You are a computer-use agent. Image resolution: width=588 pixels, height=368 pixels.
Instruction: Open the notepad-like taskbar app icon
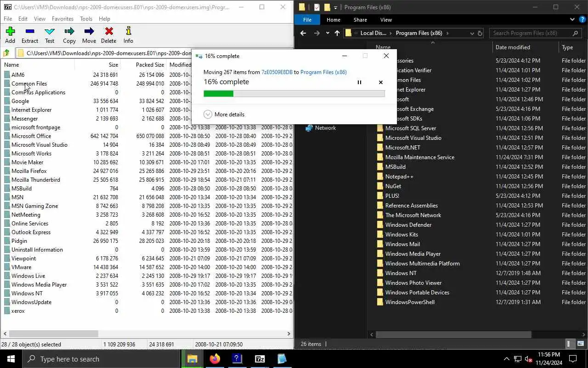coord(282,359)
